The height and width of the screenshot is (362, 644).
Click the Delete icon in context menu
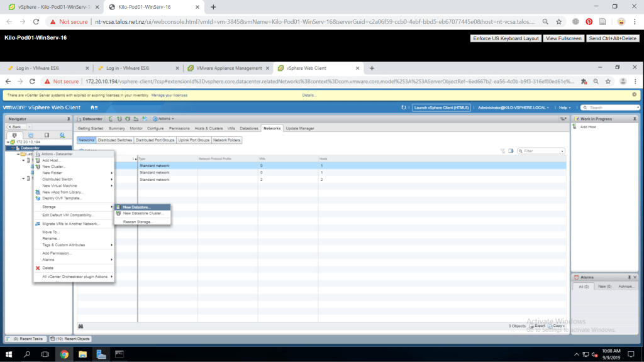(x=38, y=268)
